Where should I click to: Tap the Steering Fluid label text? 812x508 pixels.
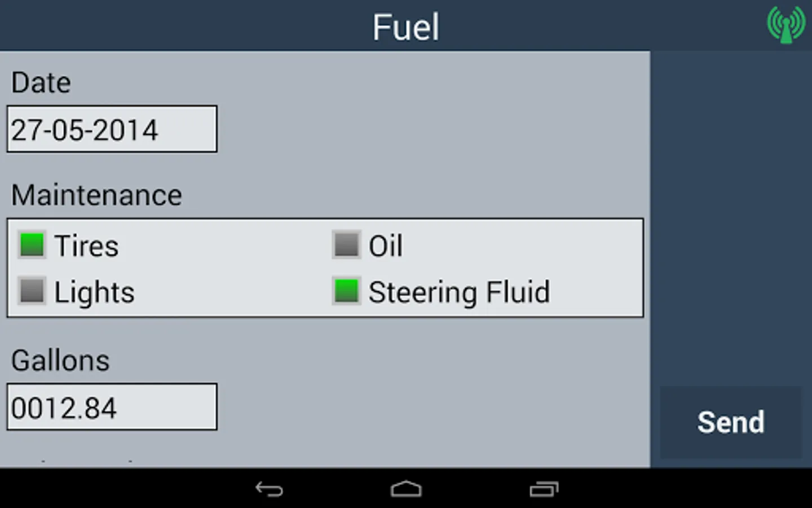coord(459,292)
